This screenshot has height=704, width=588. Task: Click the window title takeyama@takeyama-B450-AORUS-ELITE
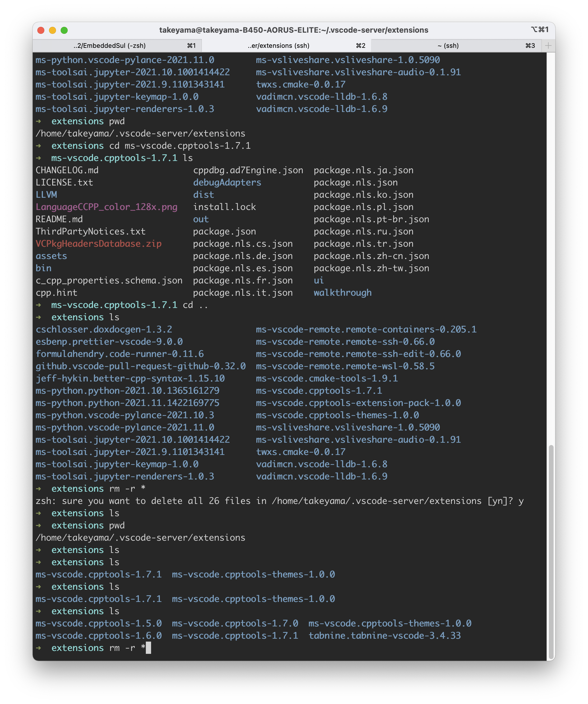tap(294, 30)
